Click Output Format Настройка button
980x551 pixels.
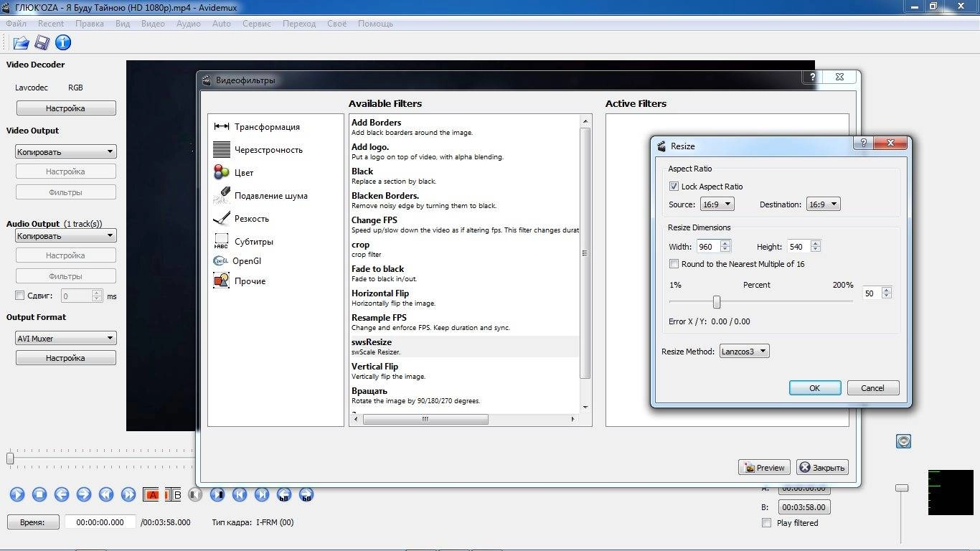point(65,358)
